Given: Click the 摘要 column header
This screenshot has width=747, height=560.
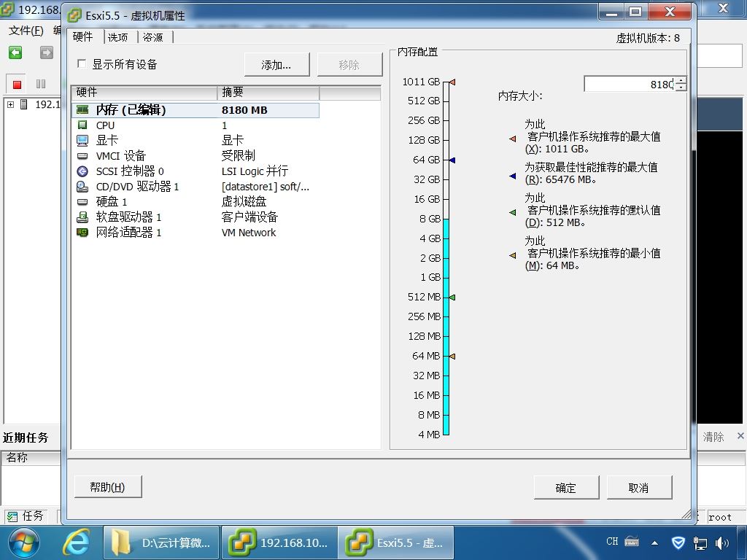Looking at the screenshot, I should [x=268, y=93].
